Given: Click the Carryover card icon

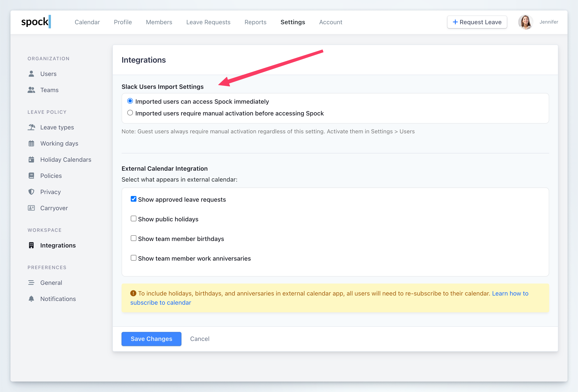Looking at the screenshot, I should coord(31,208).
